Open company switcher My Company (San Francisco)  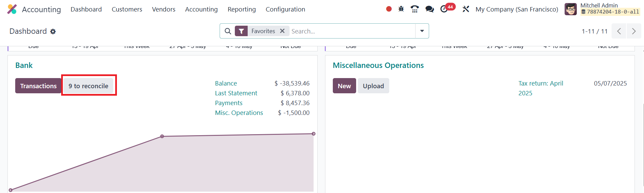pyautogui.click(x=517, y=9)
